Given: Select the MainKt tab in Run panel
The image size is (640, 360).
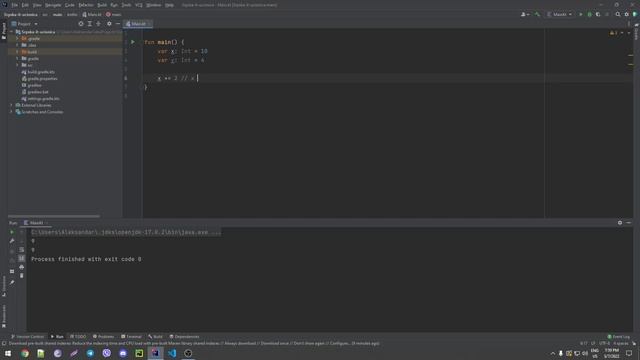Looking at the screenshot, I should coord(36,222).
